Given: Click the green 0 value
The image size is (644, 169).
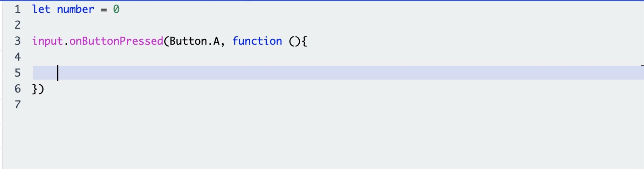Looking at the screenshot, I should pos(116,9).
